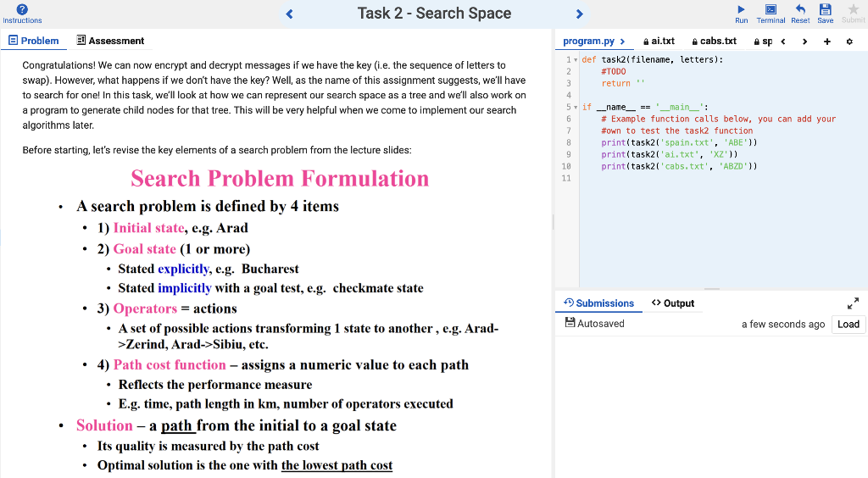
Task: Go to previous task arrow
Action: coord(289,14)
